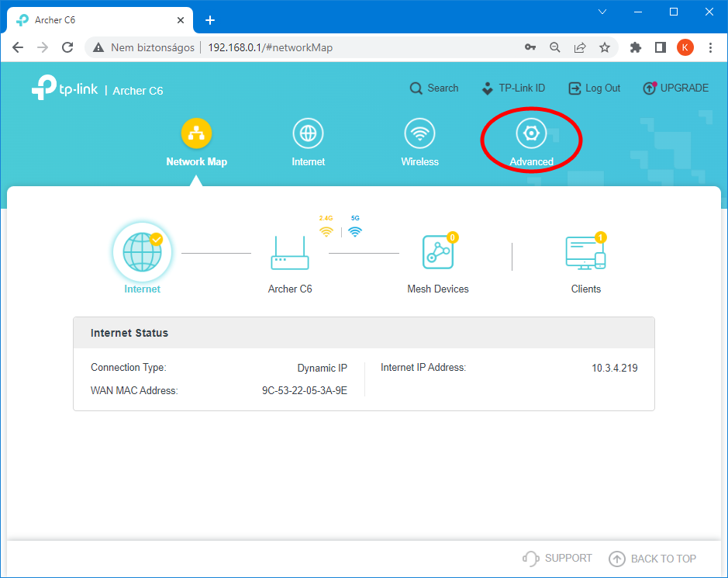Viewport: 728px width, 578px height.
Task: Click the Clients count badge
Action: [600, 237]
